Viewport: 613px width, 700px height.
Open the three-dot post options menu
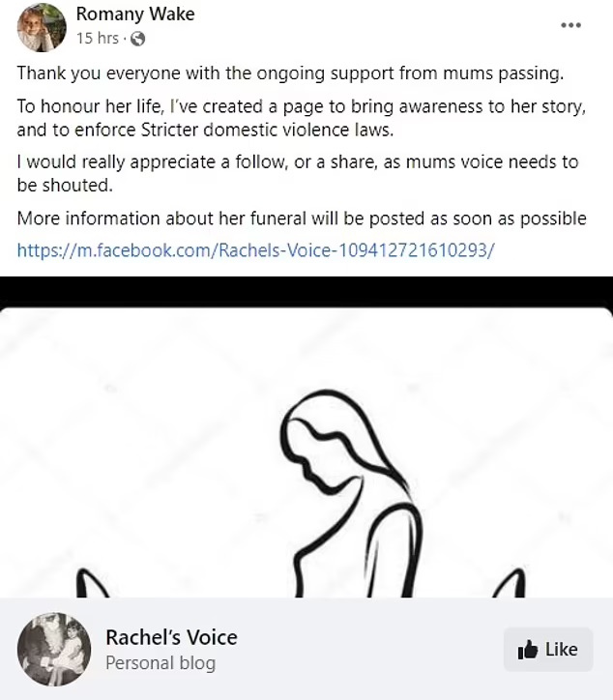point(570,24)
